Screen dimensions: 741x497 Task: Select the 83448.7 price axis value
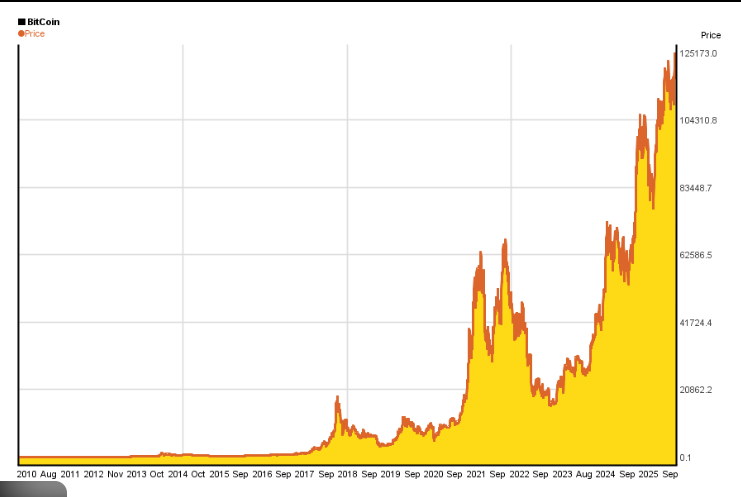tap(697, 188)
